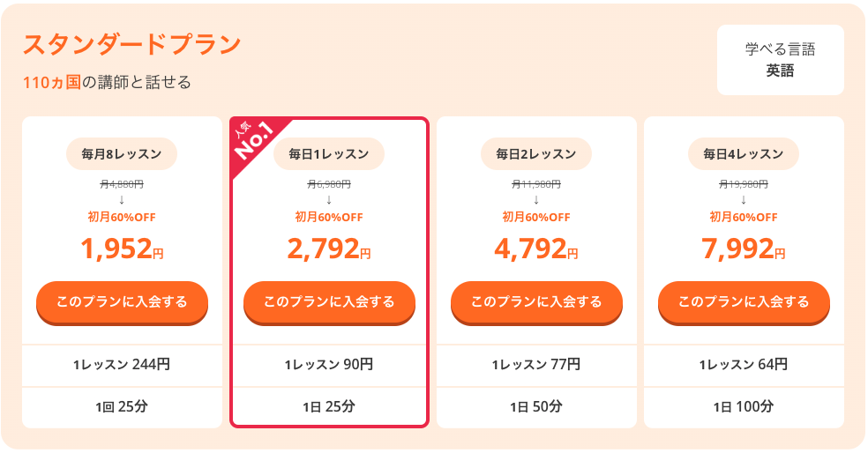Select the 毎日2レッスン plan label

tap(535, 153)
